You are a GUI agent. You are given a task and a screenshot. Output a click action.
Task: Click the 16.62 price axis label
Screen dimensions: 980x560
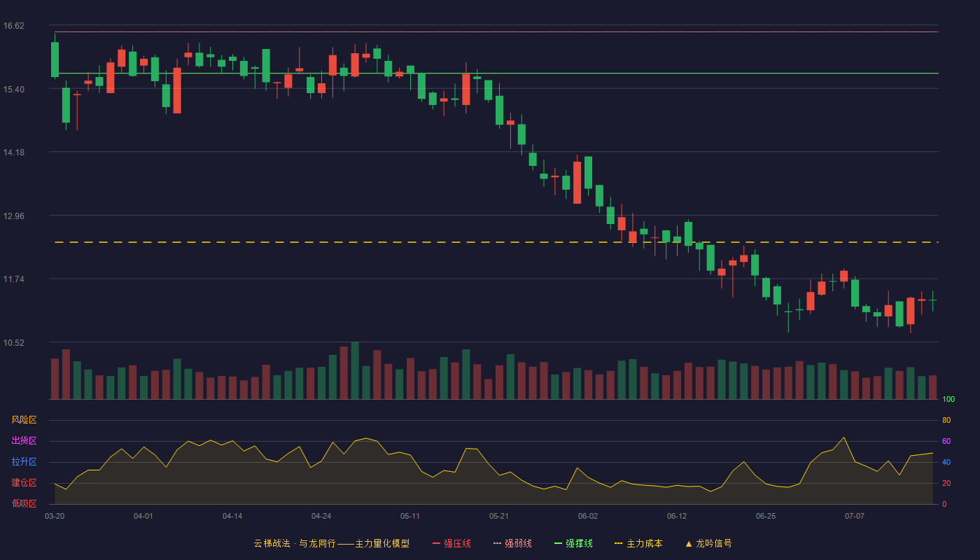[x=13, y=26]
